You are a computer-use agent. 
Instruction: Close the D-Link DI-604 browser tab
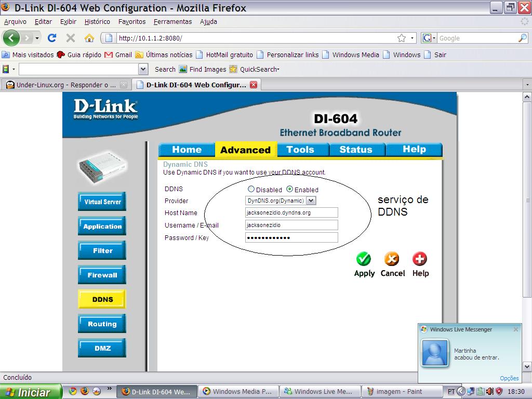[x=254, y=85]
